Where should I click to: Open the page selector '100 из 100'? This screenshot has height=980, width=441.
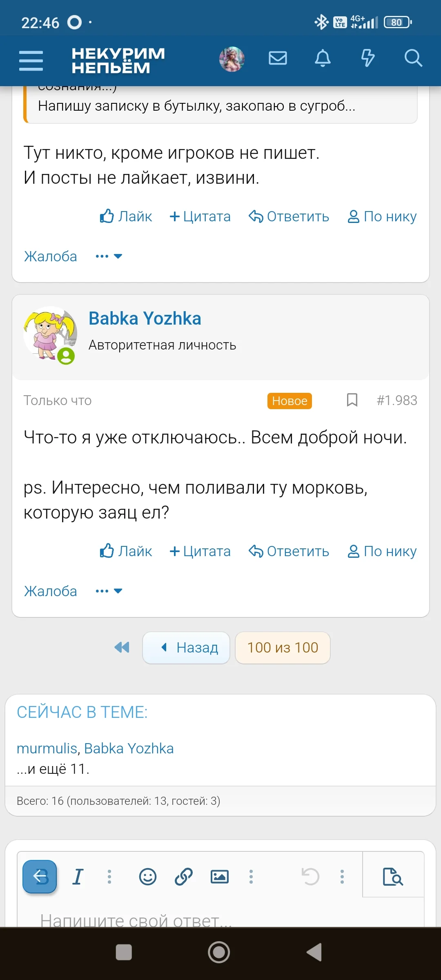283,648
